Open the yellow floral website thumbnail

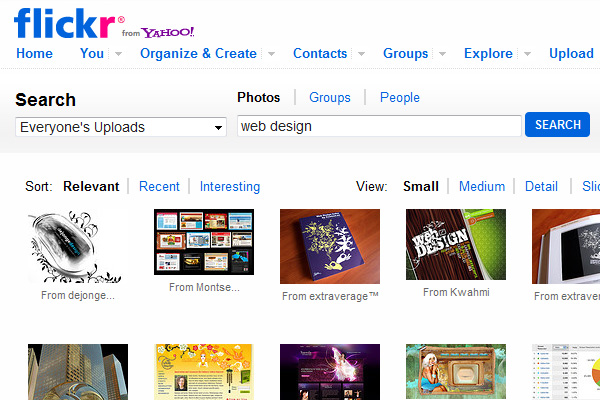click(x=204, y=372)
